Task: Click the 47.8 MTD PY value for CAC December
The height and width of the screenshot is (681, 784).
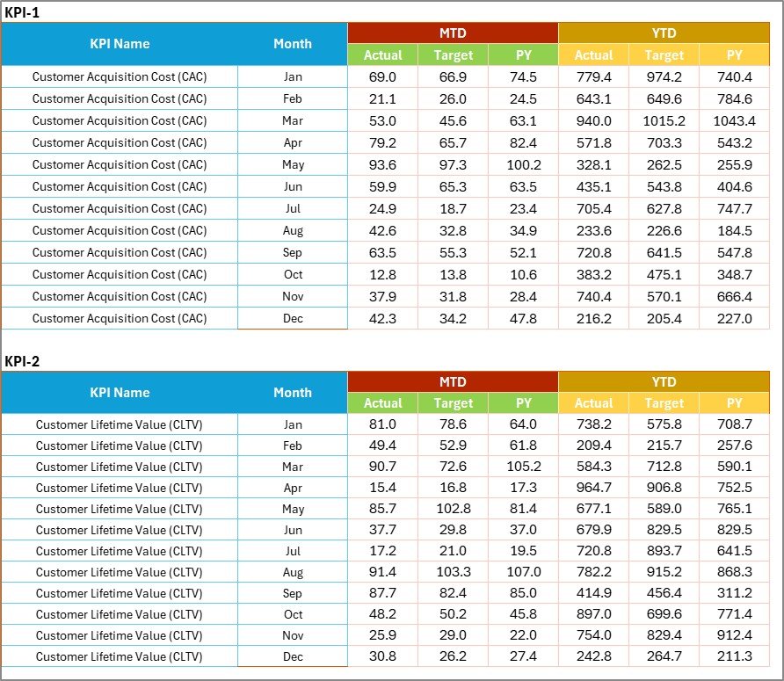Action: pos(524,319)
